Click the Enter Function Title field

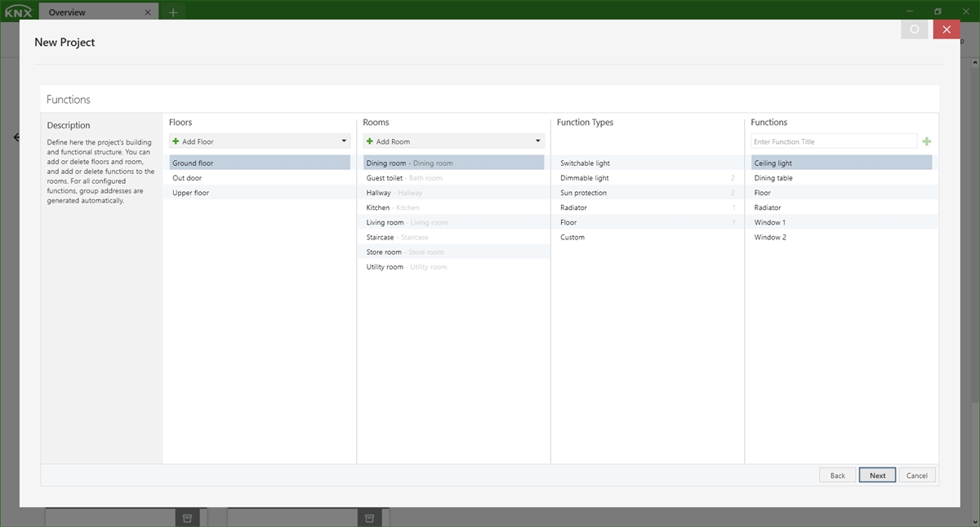(x=833, y=141)
